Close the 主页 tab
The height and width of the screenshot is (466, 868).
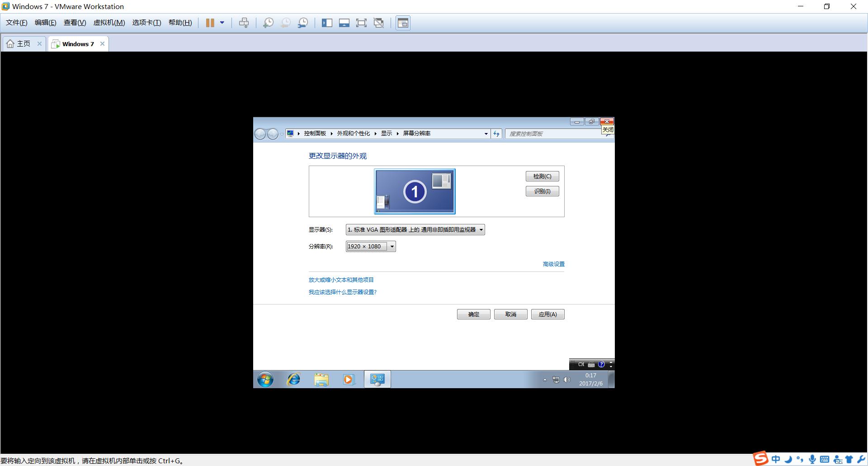(39, 44)
